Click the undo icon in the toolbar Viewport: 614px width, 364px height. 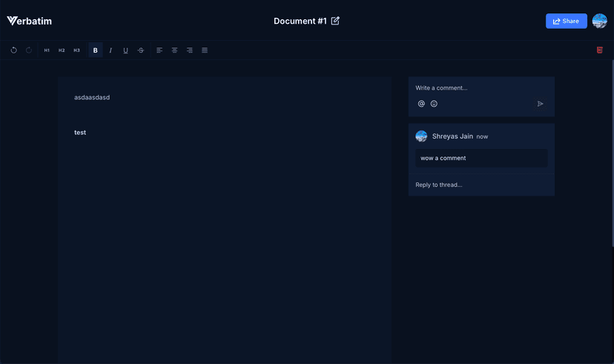pos(13,50)
